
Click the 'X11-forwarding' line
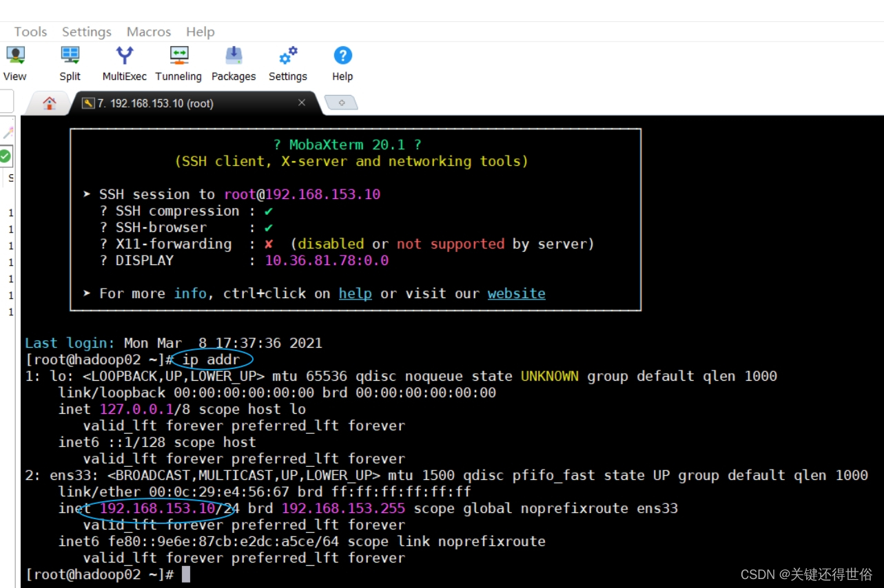tap(347, 244)
